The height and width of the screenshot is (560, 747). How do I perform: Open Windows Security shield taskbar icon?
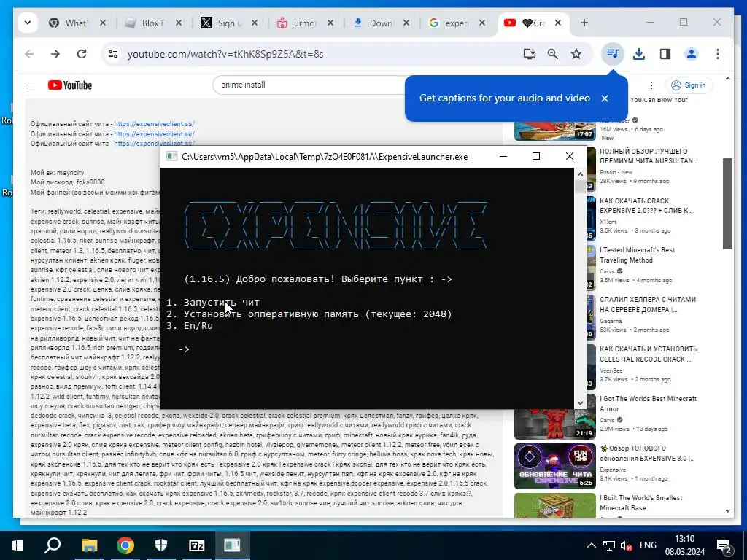(x=161, y=545)
